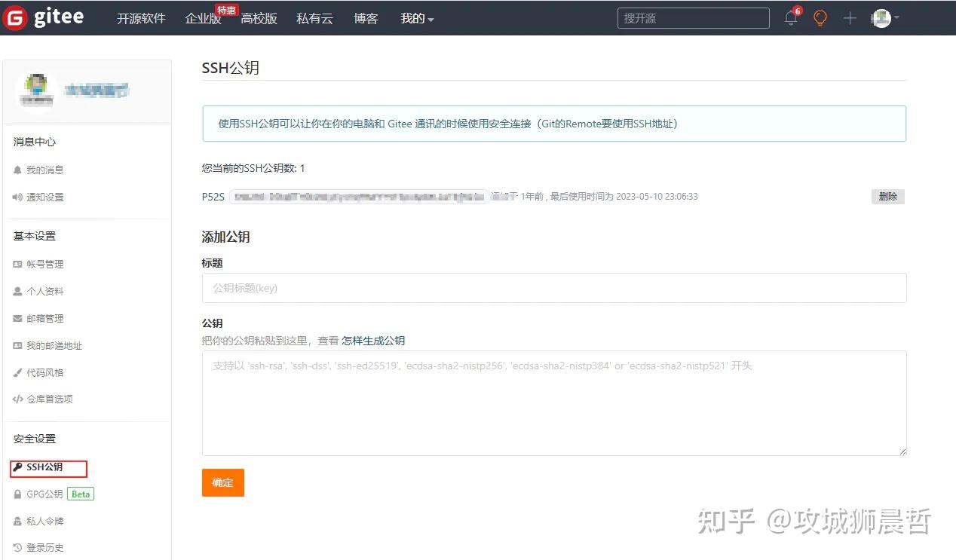Select the 我的消息 bell icon in sidebar
This screenshot has height=560, width=956.
(x=17, y=170)
